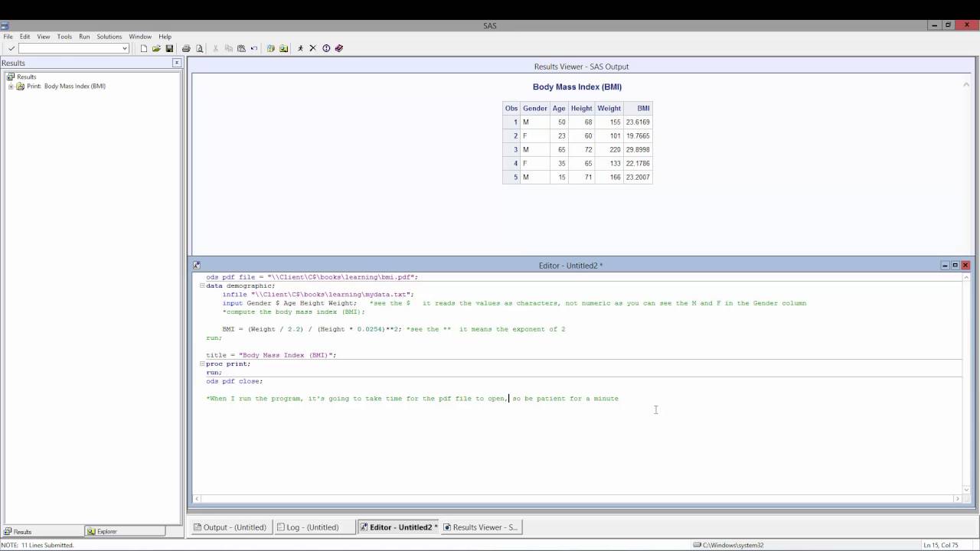
Task: Open the Window menu
Action: coord(140,37)
